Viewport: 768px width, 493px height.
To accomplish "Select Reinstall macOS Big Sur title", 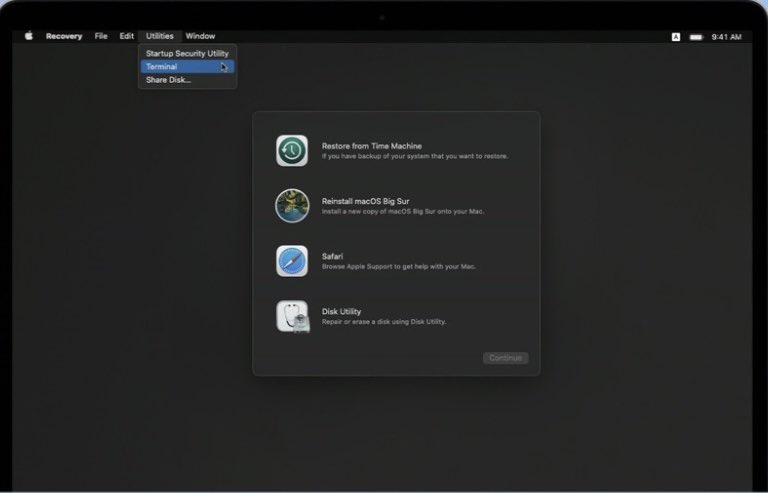I will pyautogui.click(x=365, y=201).
